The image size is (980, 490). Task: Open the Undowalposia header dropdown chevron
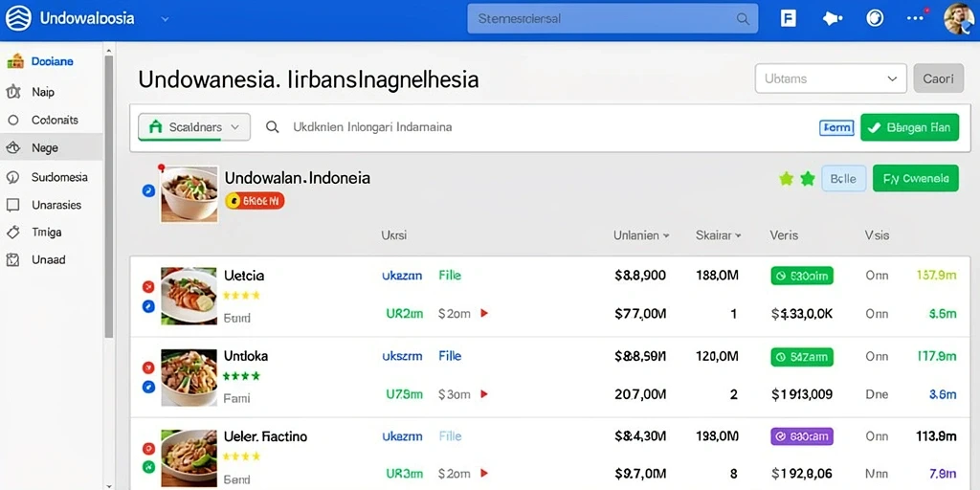(x=165, y=19)
